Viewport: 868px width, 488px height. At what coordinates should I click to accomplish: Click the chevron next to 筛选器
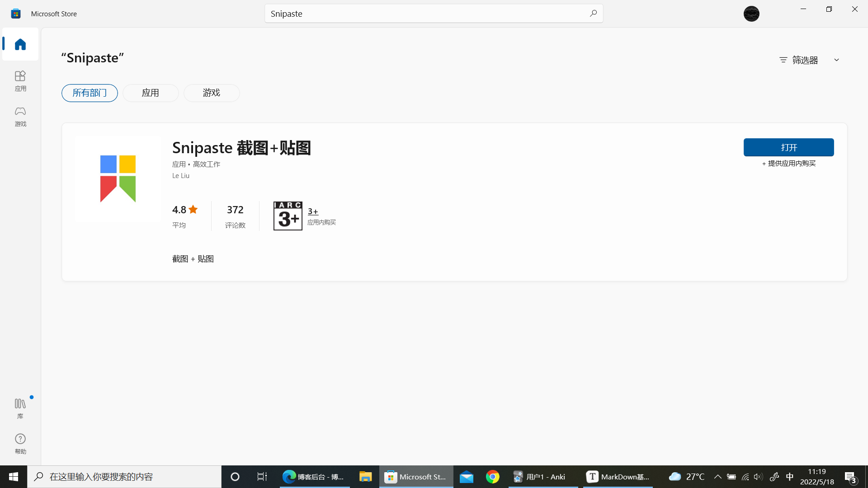(x=836, y=60)
